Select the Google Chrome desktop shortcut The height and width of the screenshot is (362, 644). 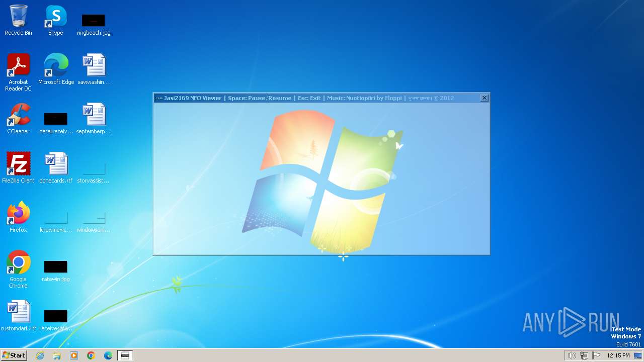18,269
